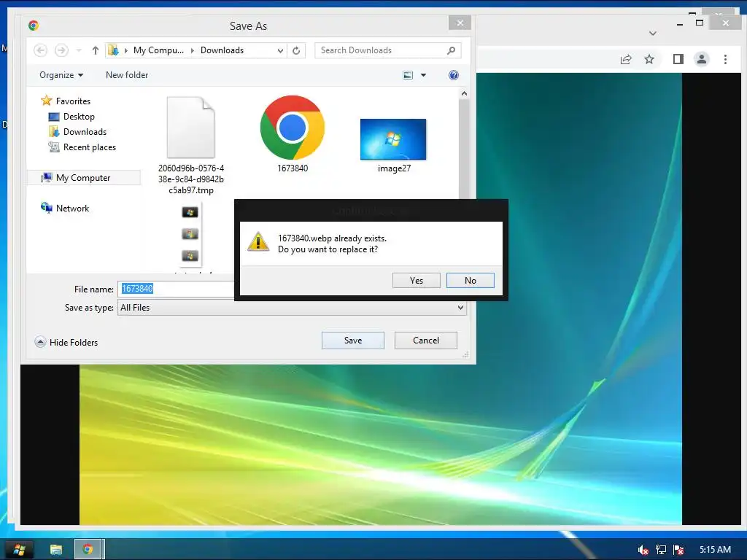Select the 1673840 Chrome file icon

tap(293, 128)
